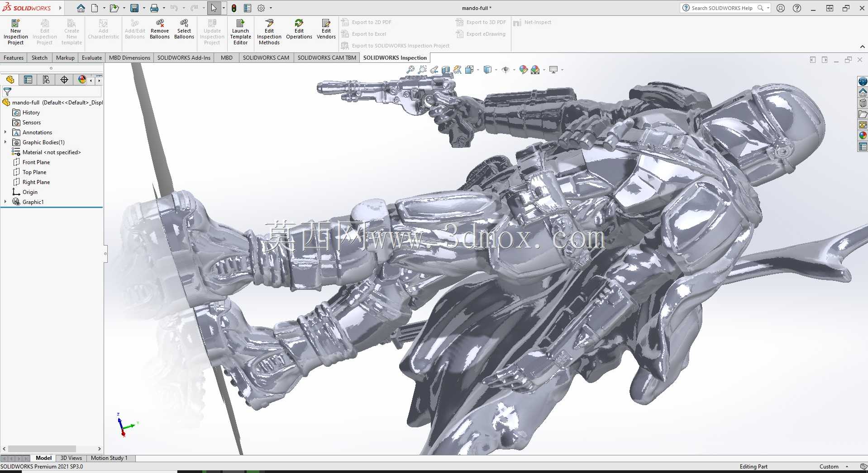Click Select Balloons tool
This screenshot has height=473, width=868.
(x=184, y=29)
